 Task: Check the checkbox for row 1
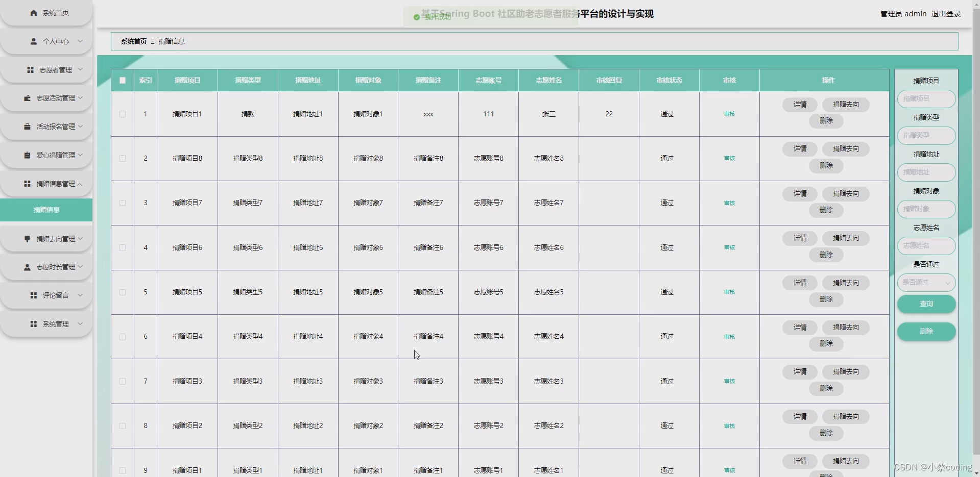pyautogui.click(x=123, y=114)
